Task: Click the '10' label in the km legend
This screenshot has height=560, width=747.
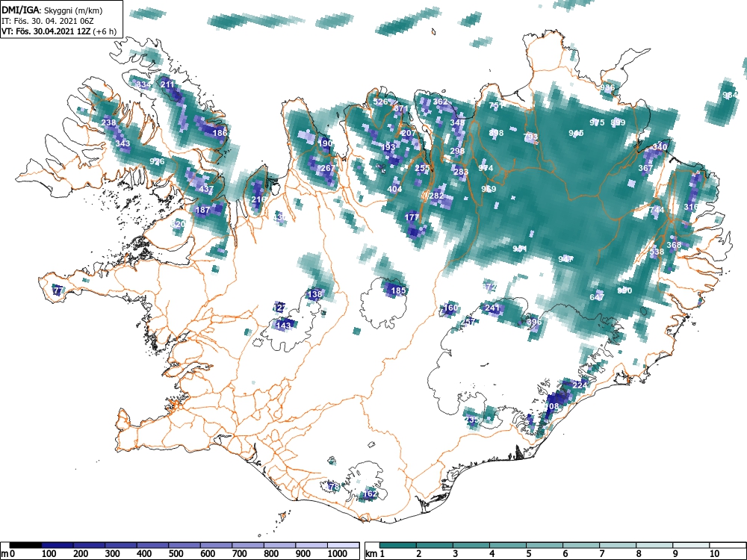Action: 714,553
